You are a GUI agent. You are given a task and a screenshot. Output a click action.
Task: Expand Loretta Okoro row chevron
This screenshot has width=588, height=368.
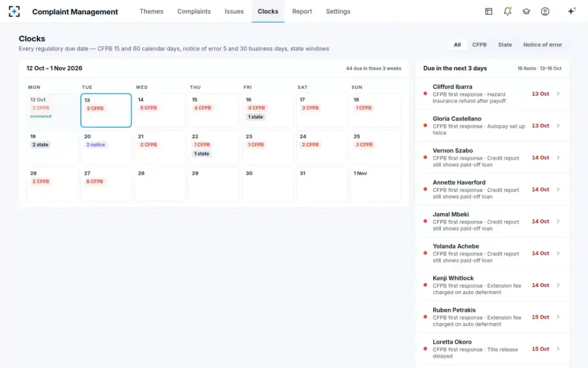tap(558, 349)
